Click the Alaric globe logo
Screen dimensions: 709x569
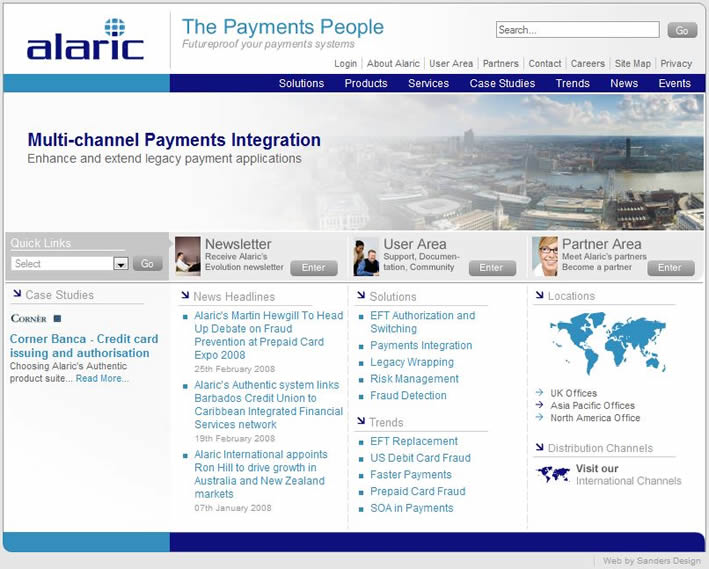85,39
